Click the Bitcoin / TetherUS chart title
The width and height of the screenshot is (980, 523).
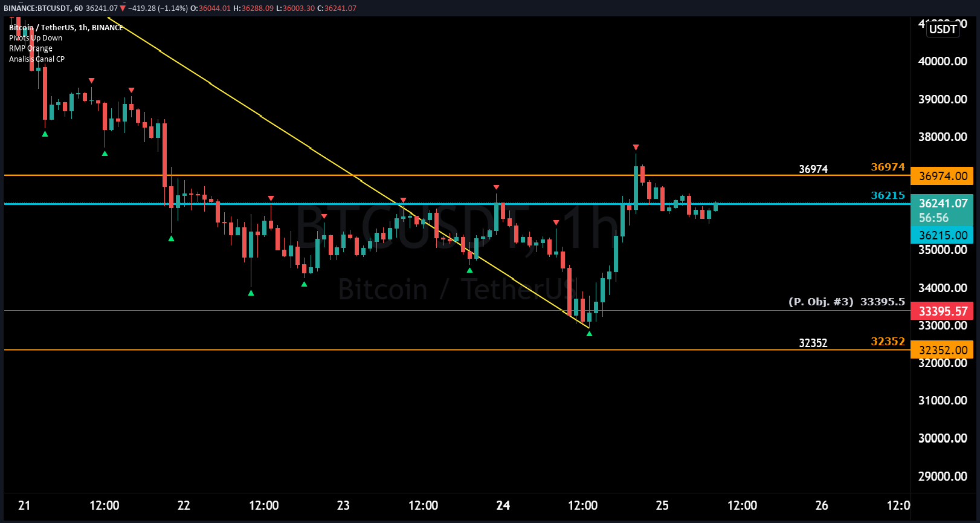point(66,28)
